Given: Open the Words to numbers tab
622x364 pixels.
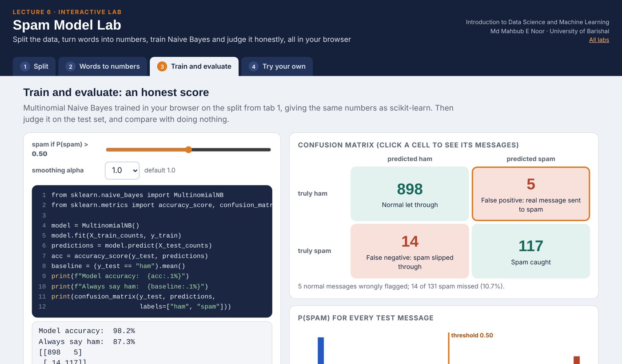Looking at the screenshot, I should 103,66.
